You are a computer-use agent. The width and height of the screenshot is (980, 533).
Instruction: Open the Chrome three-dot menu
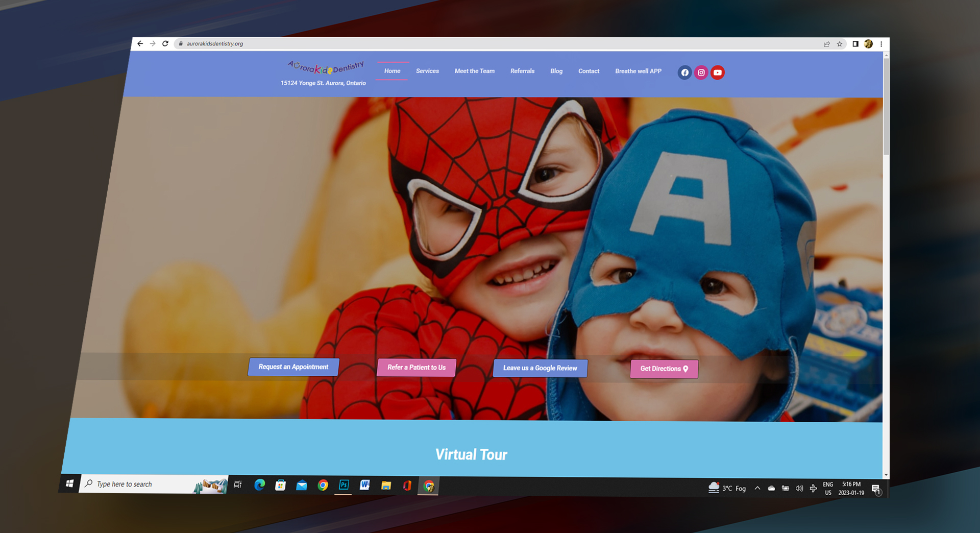point(881,44)
